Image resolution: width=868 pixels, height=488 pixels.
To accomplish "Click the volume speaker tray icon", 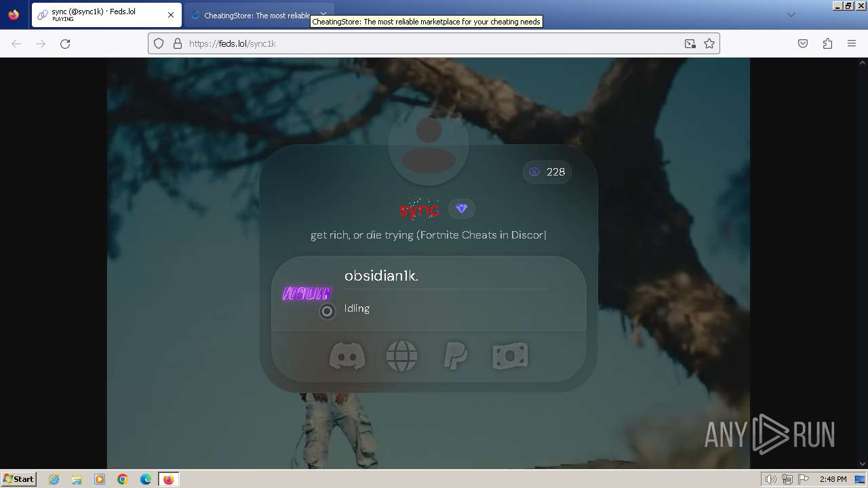I will pos(771,479).
